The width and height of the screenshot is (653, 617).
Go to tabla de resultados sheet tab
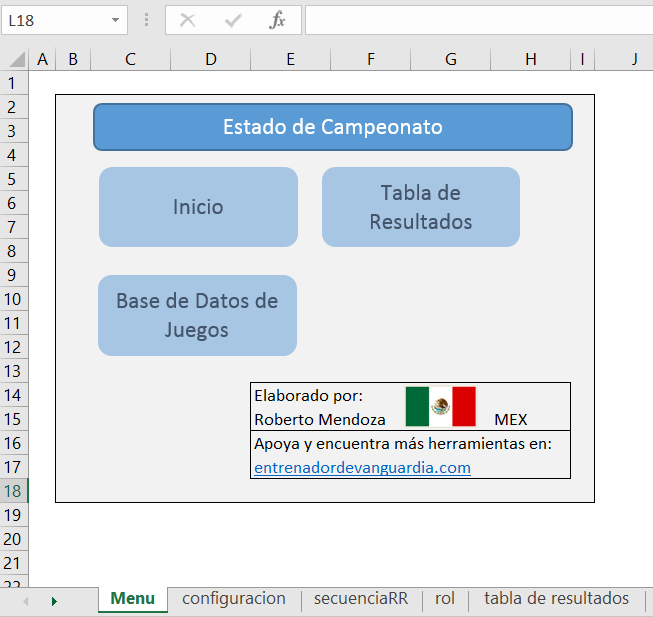(x=556, y=599)
